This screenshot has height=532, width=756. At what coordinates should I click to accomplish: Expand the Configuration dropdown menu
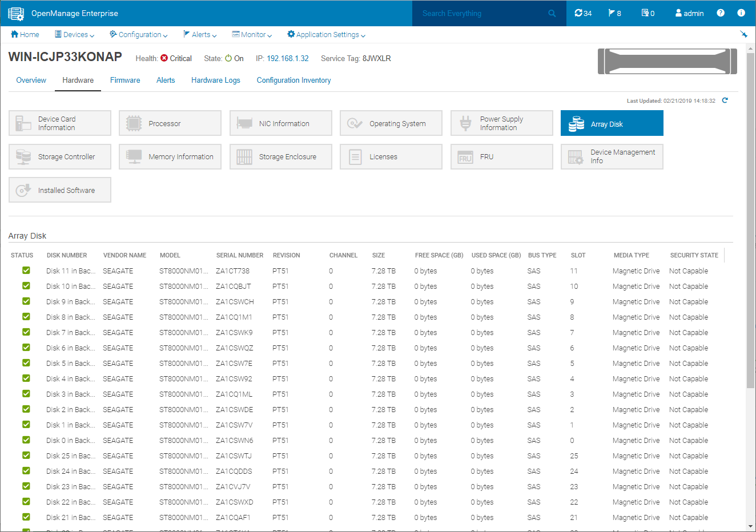[139, 35]
